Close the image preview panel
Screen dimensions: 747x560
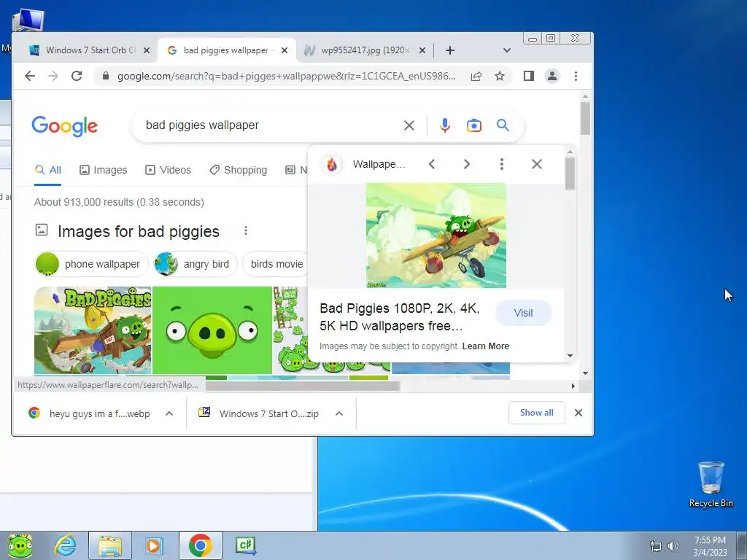(x=536, y=164)
